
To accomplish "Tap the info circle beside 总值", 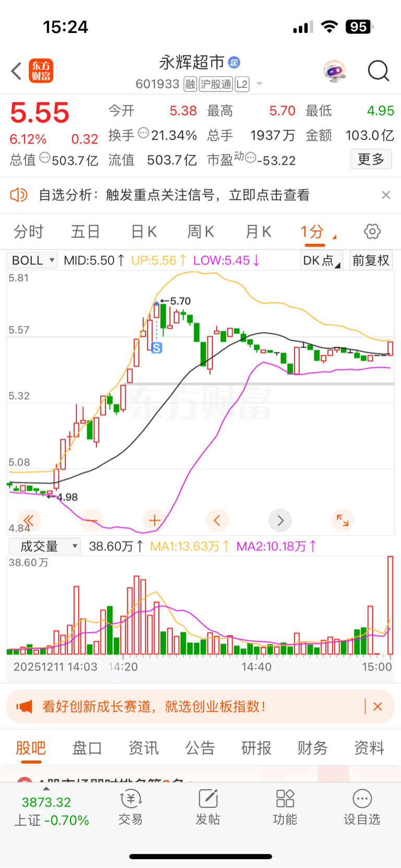I will tap(45, 157).
